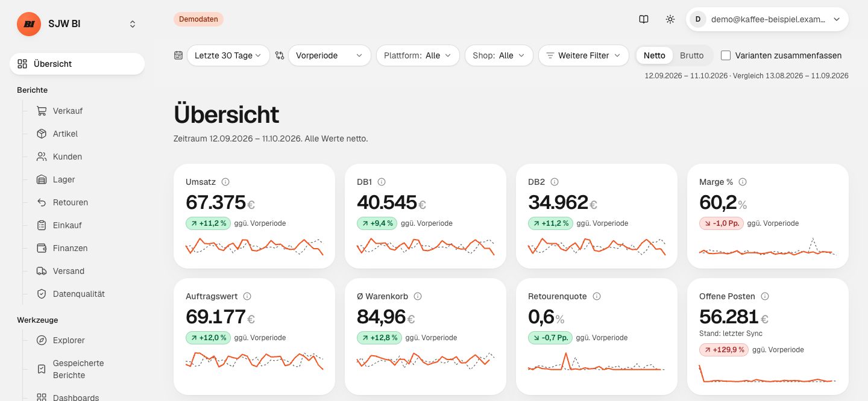
Task: Click the info icon next to Offene Posten
Action: [x=765, y=296]
